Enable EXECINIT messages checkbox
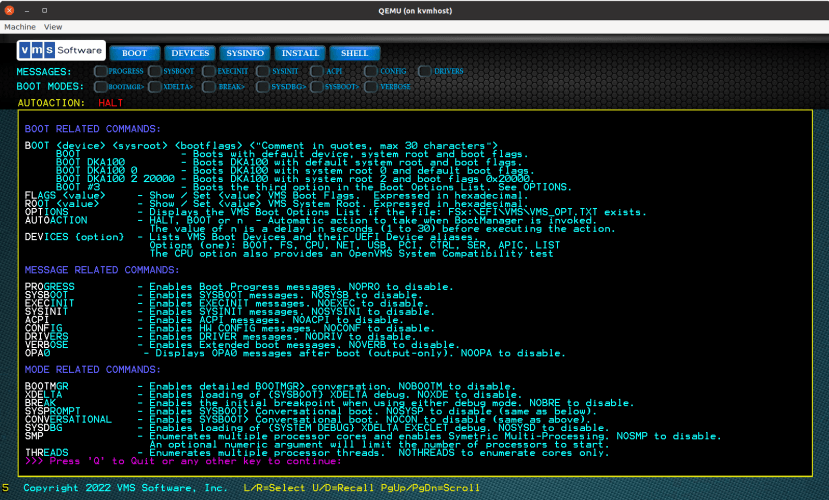829x500 pixels. coord(209,71)
